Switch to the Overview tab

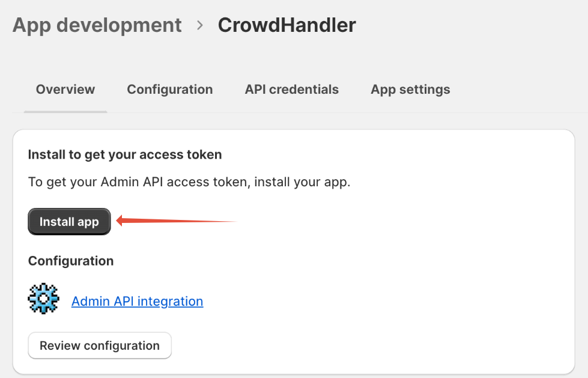[x=65, y=90]
